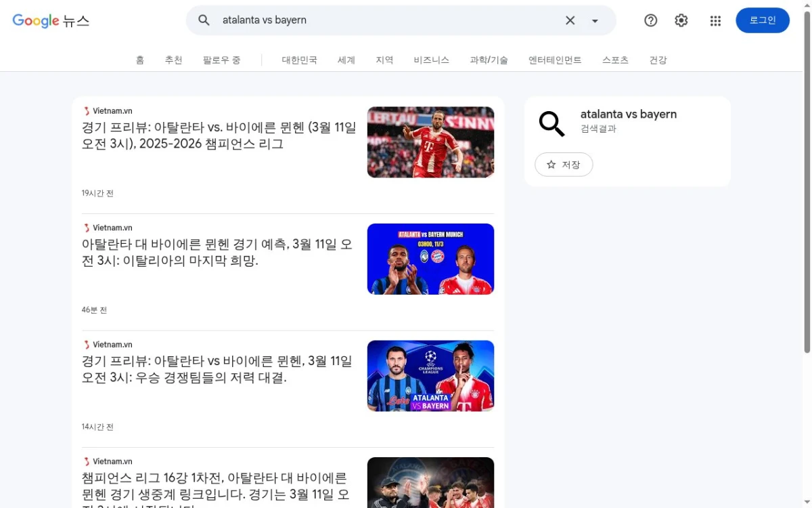Switch to the 스포츠 tab
This screenshot has height=508, width=812.
coord(615,60)
